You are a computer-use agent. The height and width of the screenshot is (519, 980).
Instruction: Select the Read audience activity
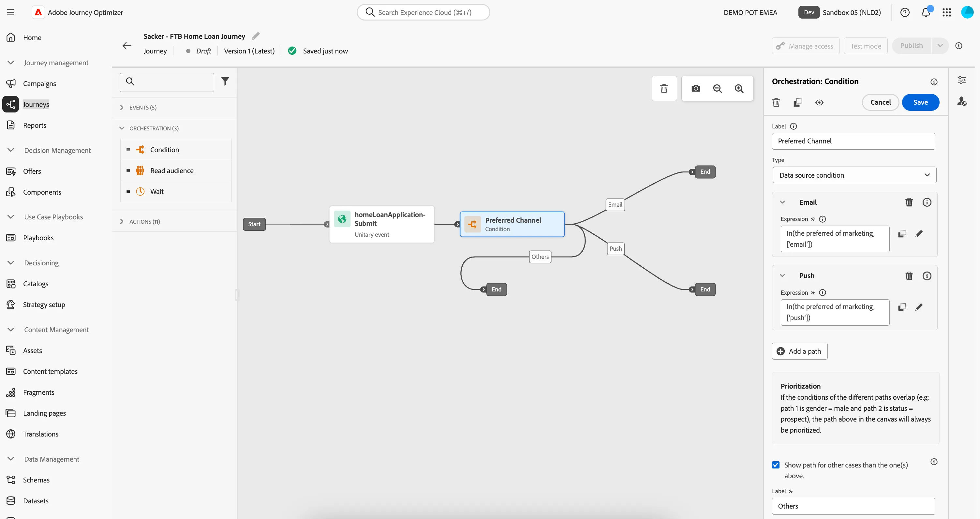[176, 171]
